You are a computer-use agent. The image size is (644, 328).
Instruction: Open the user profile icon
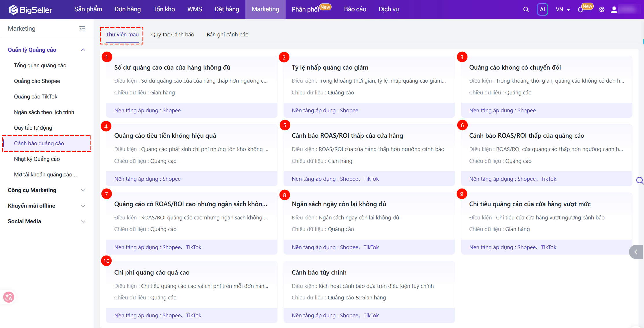[614, 10]
